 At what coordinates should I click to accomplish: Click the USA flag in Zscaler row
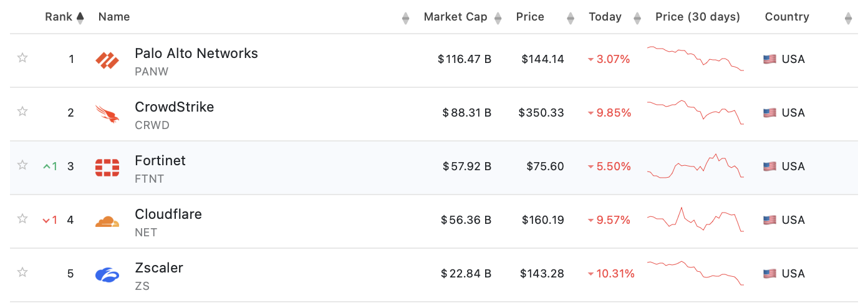tap(769, 274)
